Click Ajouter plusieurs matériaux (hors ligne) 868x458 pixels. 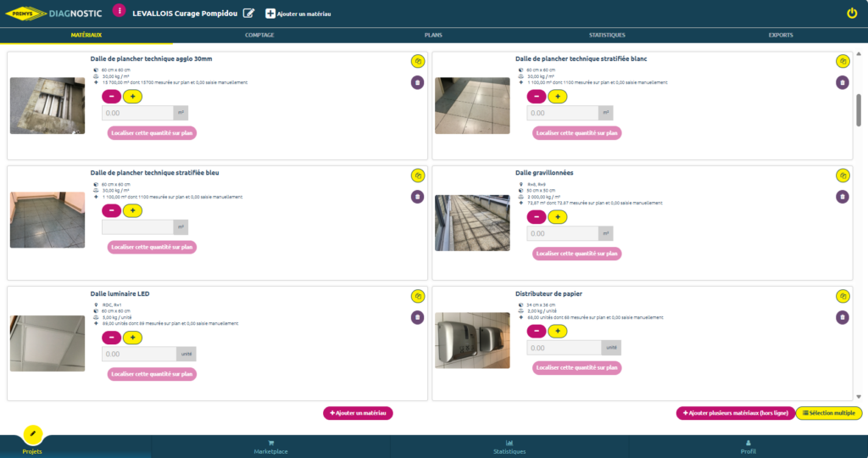pyautogui.click(x=735, y=413)
